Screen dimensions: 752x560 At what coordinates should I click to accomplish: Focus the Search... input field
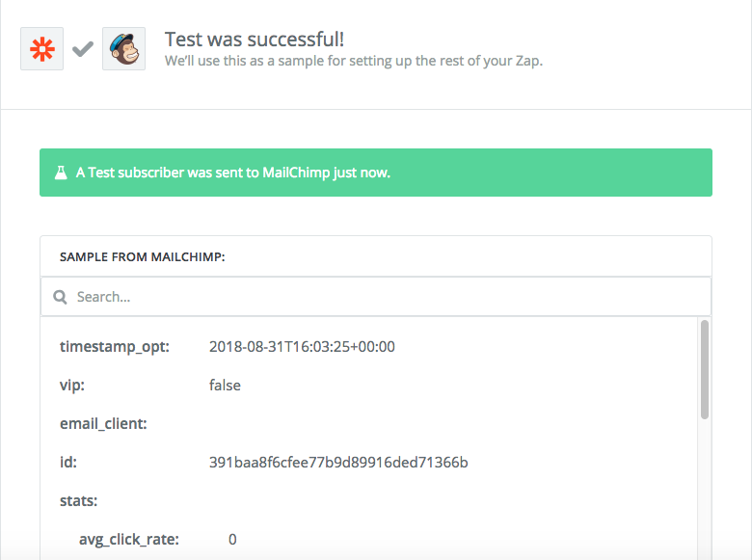coord(386,297)
